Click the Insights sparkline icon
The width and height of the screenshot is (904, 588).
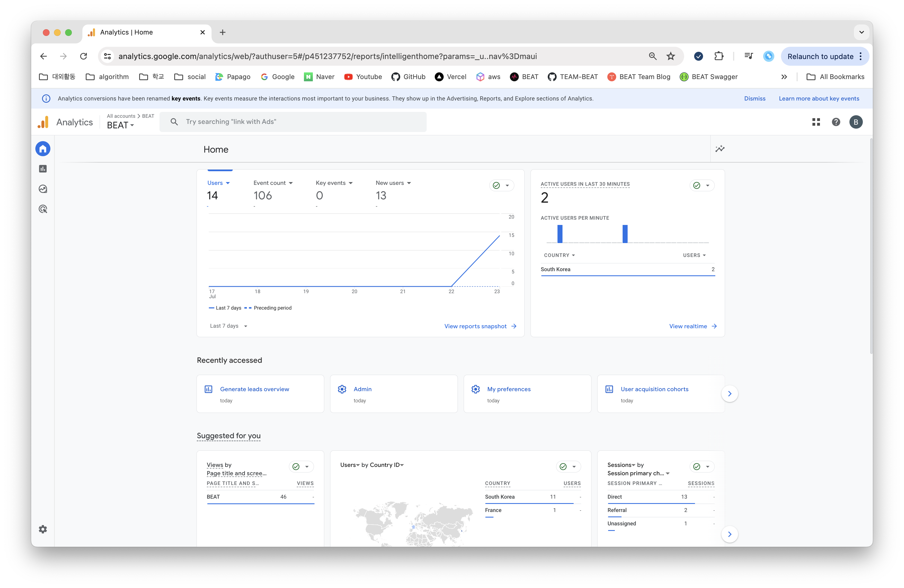[x=720, y=149]
